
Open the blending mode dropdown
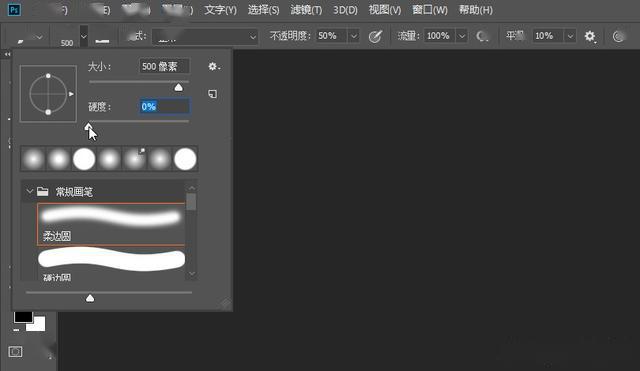(205, 37)
